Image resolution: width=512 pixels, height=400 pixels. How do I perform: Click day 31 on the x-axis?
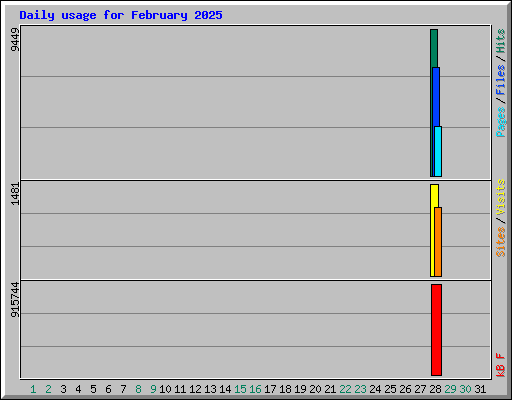(x=480, y=389)
